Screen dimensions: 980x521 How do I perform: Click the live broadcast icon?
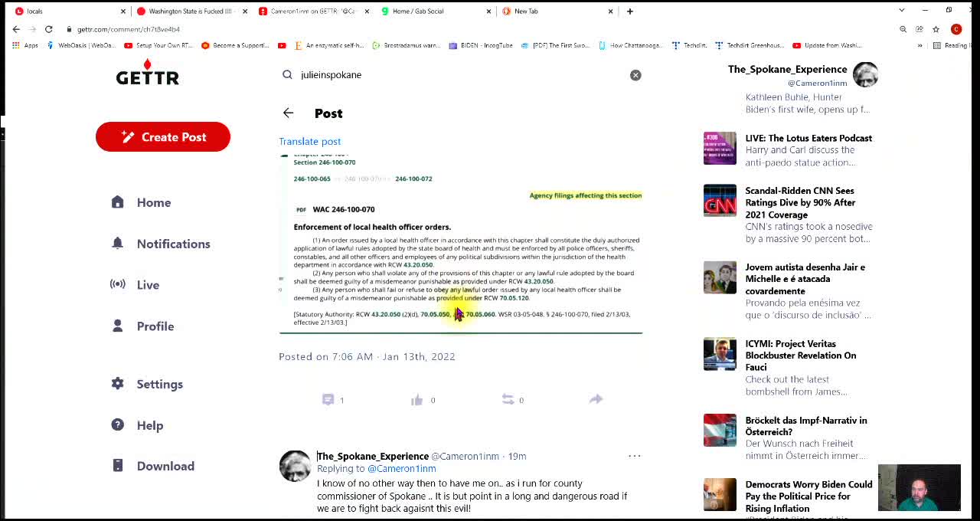coord(117,284)
